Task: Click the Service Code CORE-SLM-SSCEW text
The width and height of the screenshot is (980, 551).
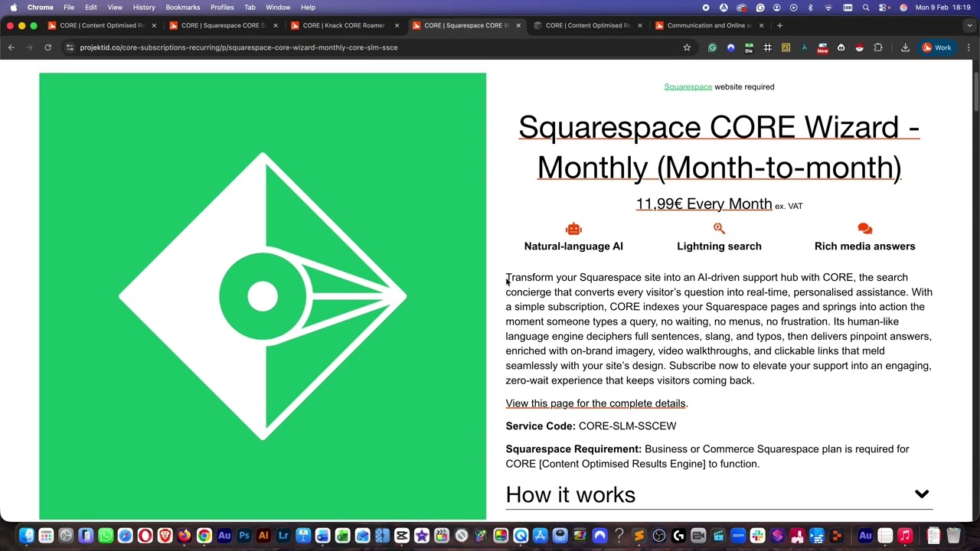Action: click(x=591, y=426)
